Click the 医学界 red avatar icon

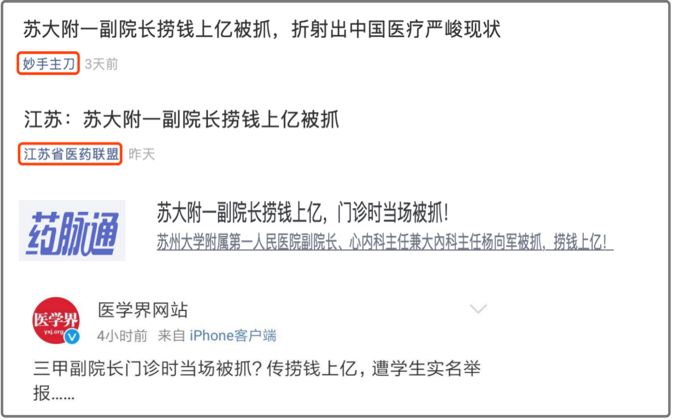pos(56,321)
